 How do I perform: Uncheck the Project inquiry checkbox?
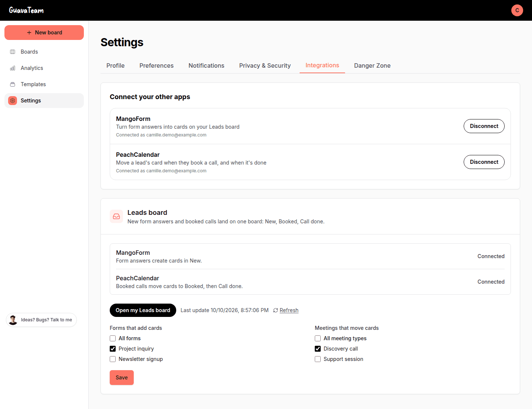pyautogui.click(x=113, y=349)
